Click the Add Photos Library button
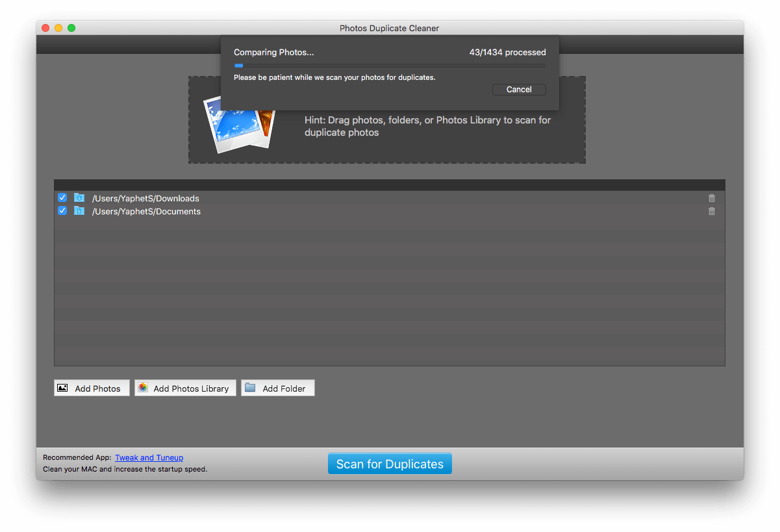This screenshot has width=780, height=532. coord(185,388)
